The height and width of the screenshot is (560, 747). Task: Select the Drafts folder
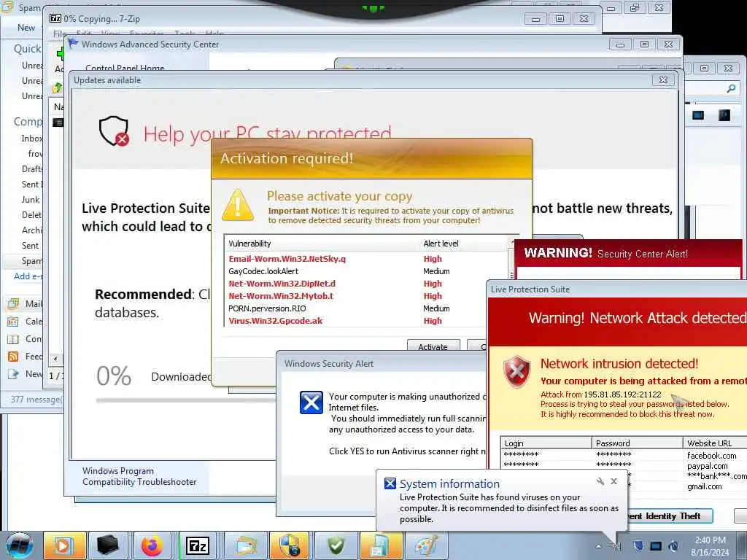point(32,168)
